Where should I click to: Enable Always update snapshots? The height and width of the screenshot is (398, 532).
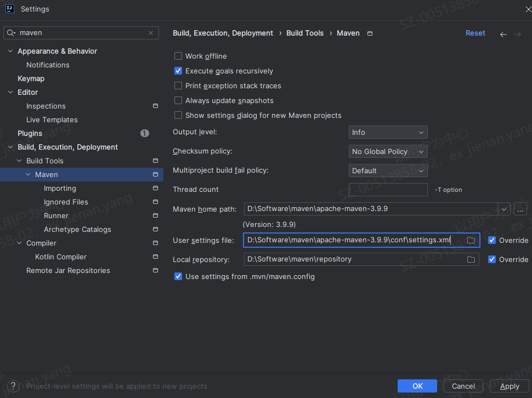(178, 101)
